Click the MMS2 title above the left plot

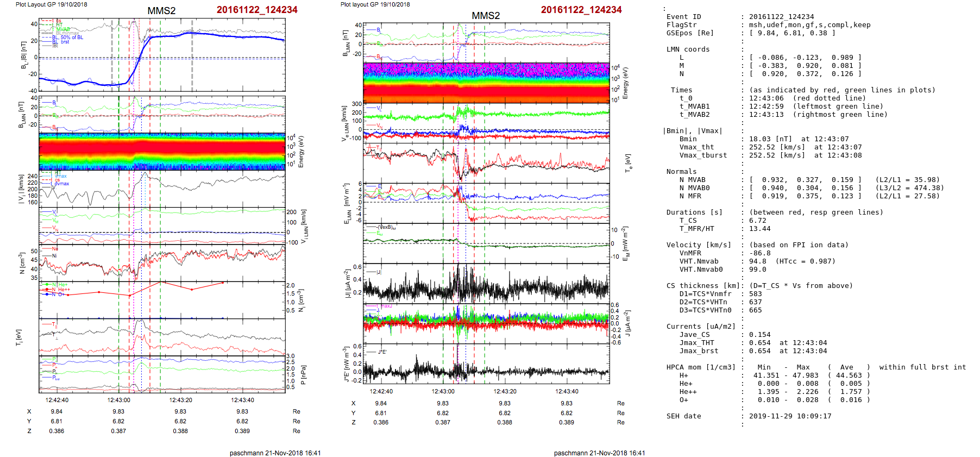[161, 11]
